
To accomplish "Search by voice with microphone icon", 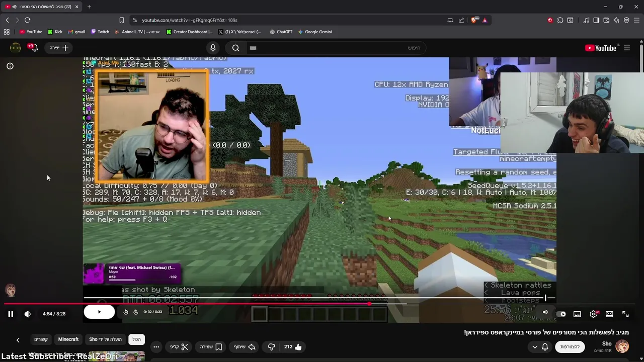I will [x=213, y=48].
